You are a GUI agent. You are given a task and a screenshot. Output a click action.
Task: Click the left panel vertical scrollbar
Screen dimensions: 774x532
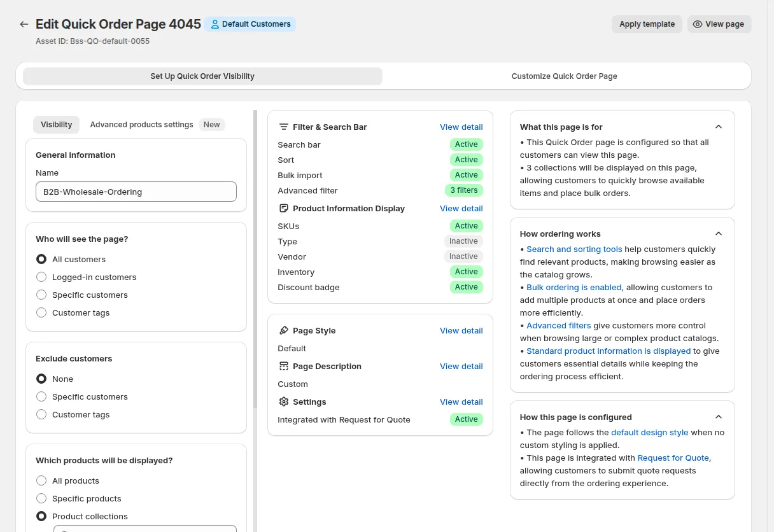(255, 258)
